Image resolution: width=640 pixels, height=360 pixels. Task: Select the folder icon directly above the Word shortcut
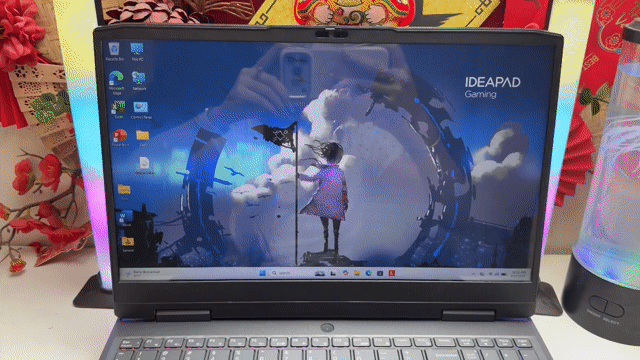coord(124,191)
